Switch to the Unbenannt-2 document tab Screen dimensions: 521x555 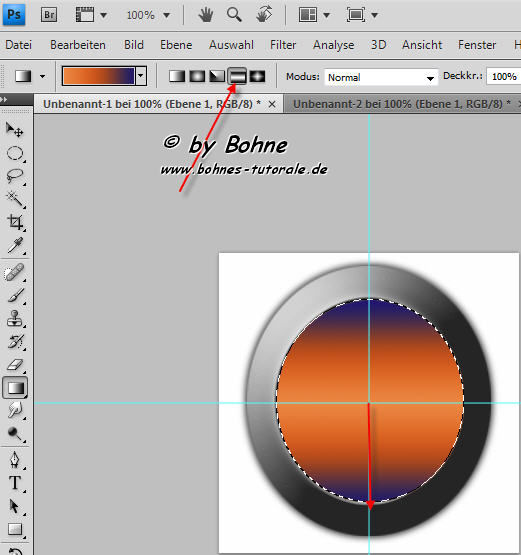click(x=402, y=104)
